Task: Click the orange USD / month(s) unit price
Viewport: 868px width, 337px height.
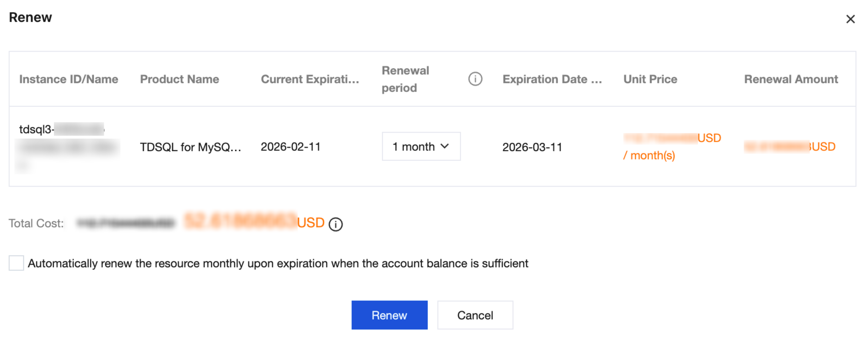Action: tap(672, 147)
